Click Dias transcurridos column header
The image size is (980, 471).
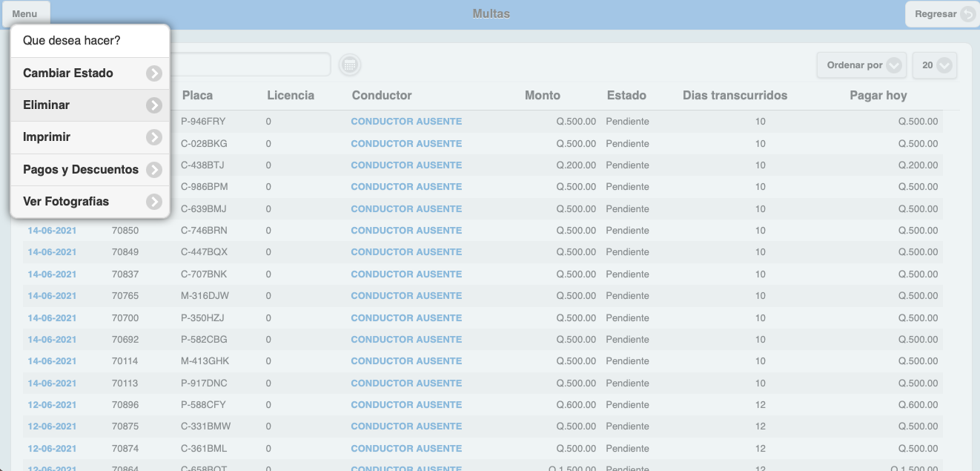pyautogui.click(x=735, y=96)
